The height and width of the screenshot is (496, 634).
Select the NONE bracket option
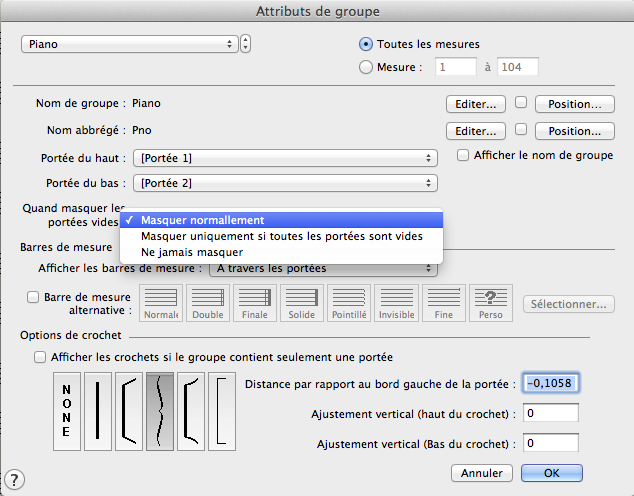click(x=66, y=411)
